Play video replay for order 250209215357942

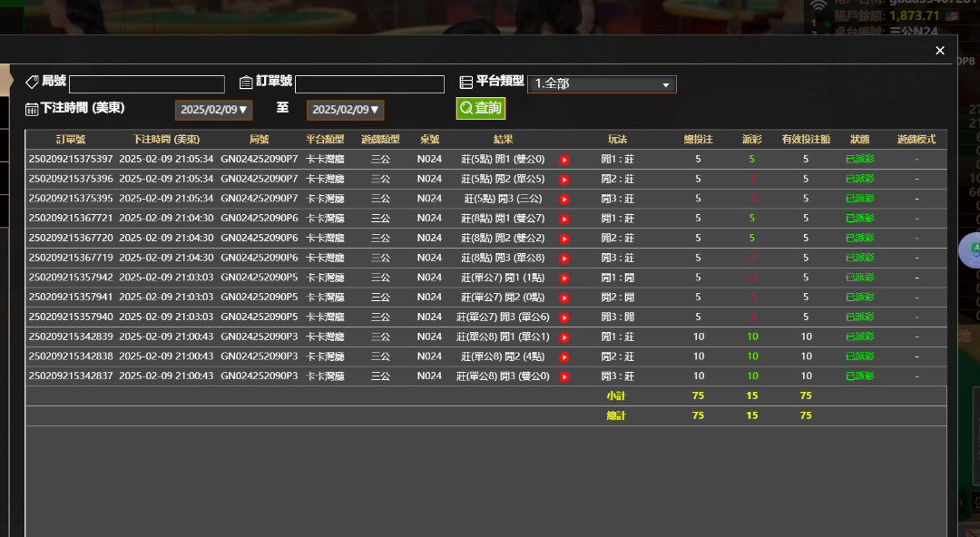point(563,278)
